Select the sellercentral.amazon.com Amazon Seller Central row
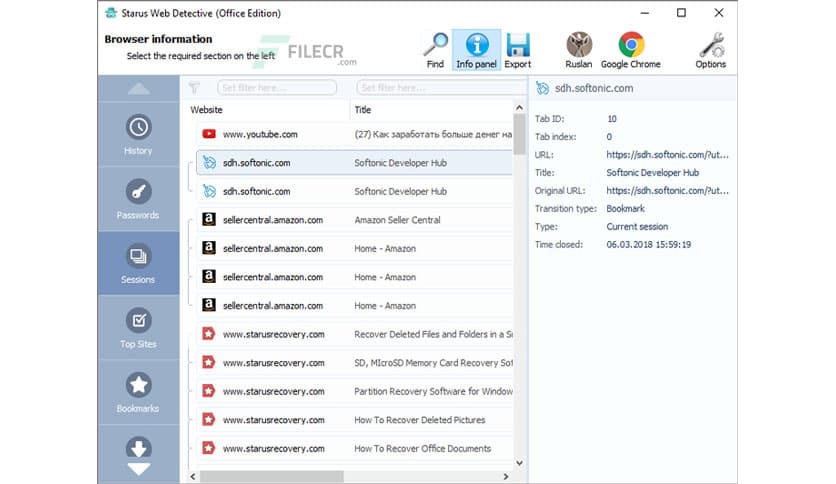This screenshot has width=836, height=484. 354,220
